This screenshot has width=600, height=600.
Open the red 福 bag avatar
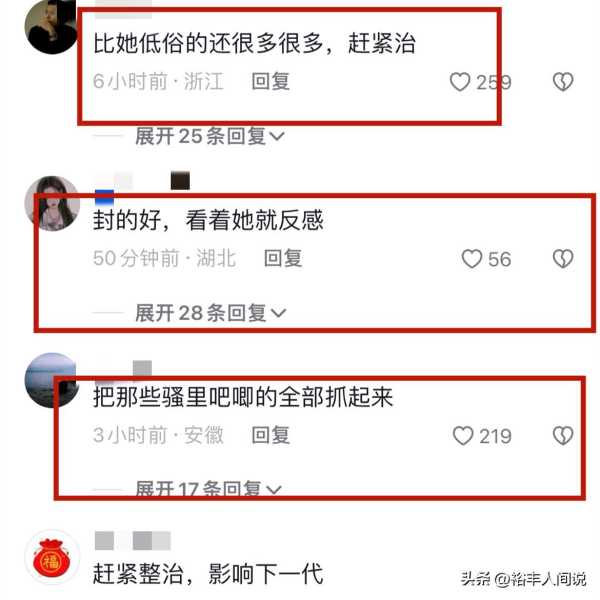click(52, 557)
